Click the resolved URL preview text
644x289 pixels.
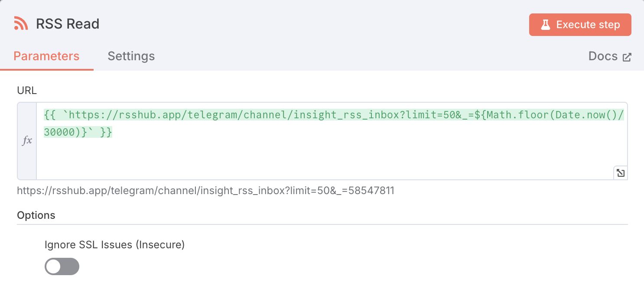point(205,191)
